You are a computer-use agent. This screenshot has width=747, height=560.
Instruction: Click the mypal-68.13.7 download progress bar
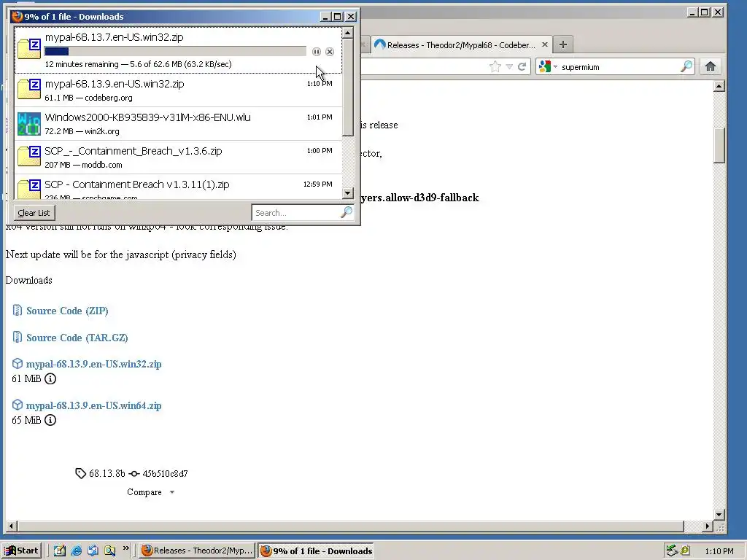[175, 52]
